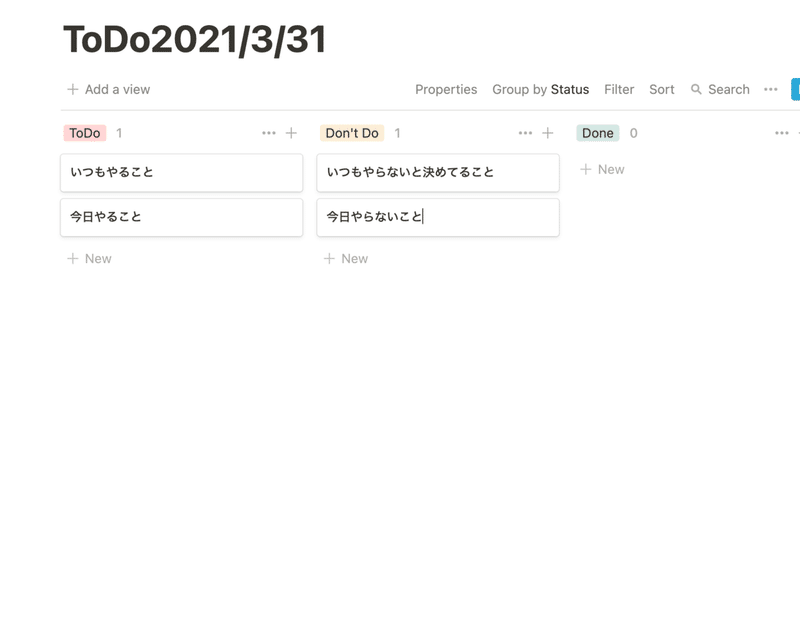Screen dimensions: 800x642
Task: Open card いつもやらないと決めてること
Action: click(x=438, y=173)
